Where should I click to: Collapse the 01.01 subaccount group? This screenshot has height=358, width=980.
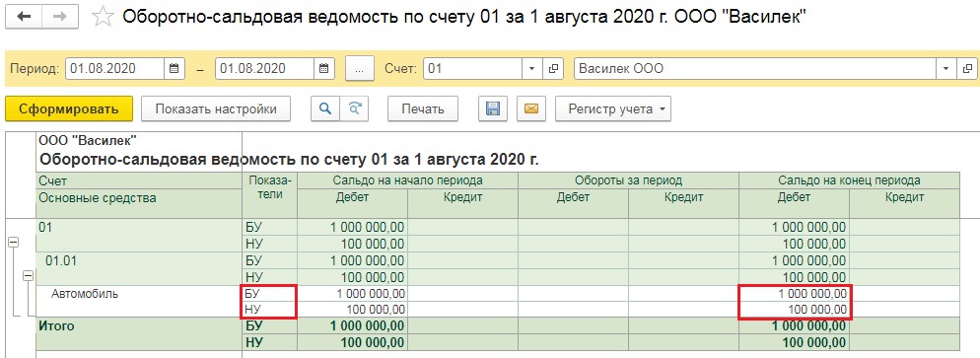coord(28,275)
